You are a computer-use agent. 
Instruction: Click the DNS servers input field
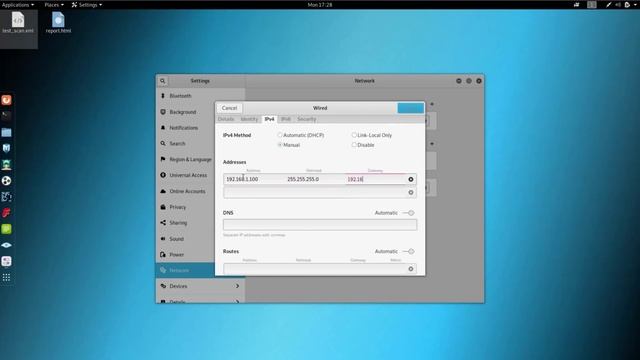point(320,224)
